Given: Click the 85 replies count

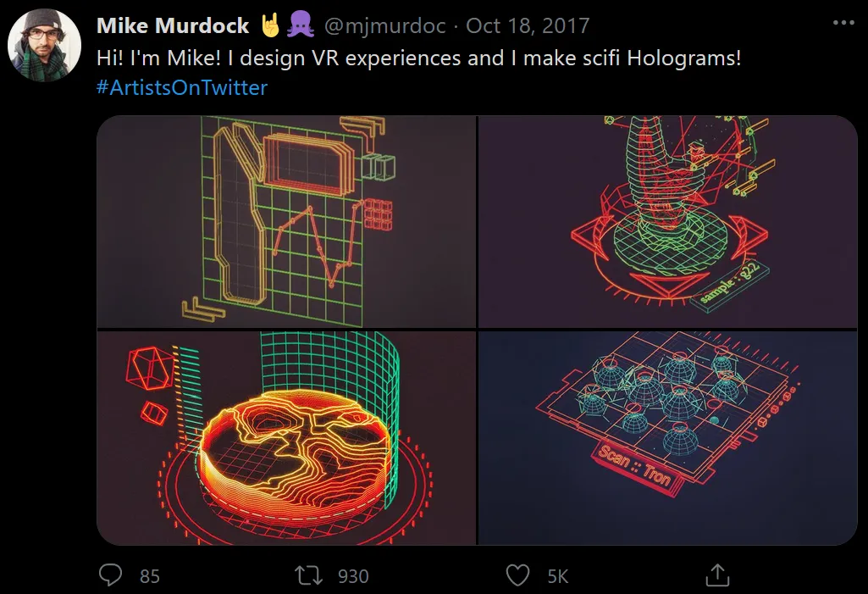Looking at the screenshot, I should pos(149,576).
